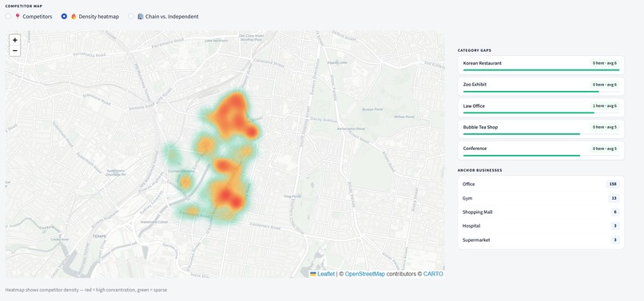Click the Hospital anchor business row

[541, 226]
